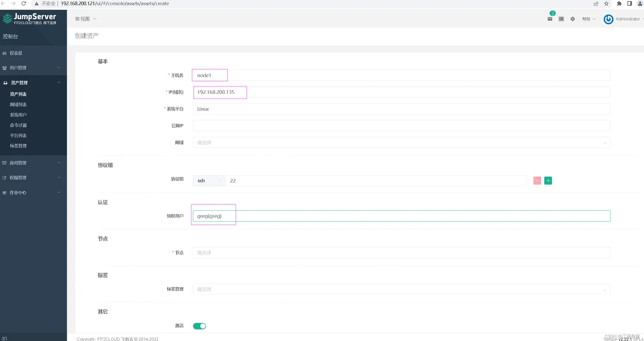
Task: Remove the ssh protocol row with minus button
Action: pos(537,180)
